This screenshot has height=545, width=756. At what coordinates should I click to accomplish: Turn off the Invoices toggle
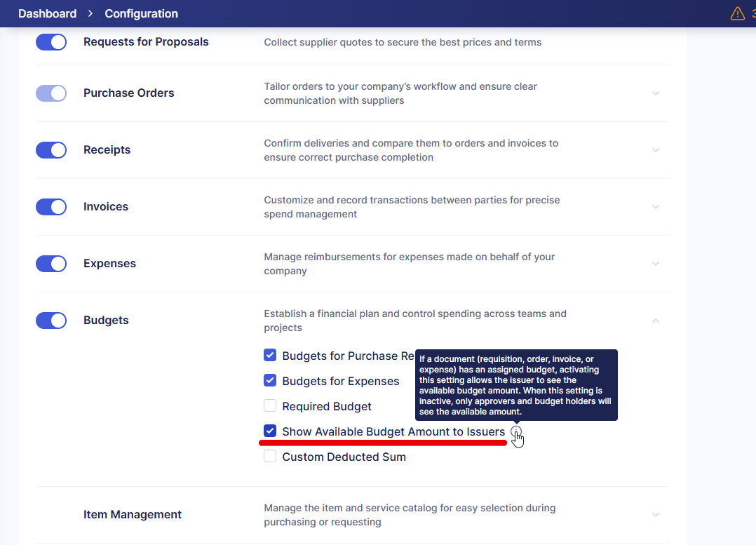51,207
